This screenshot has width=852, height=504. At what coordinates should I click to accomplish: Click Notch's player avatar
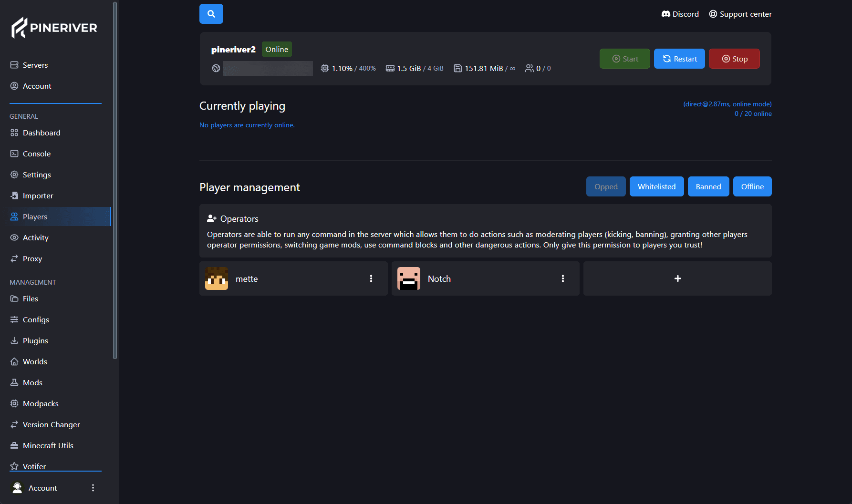tap(409, 278)
